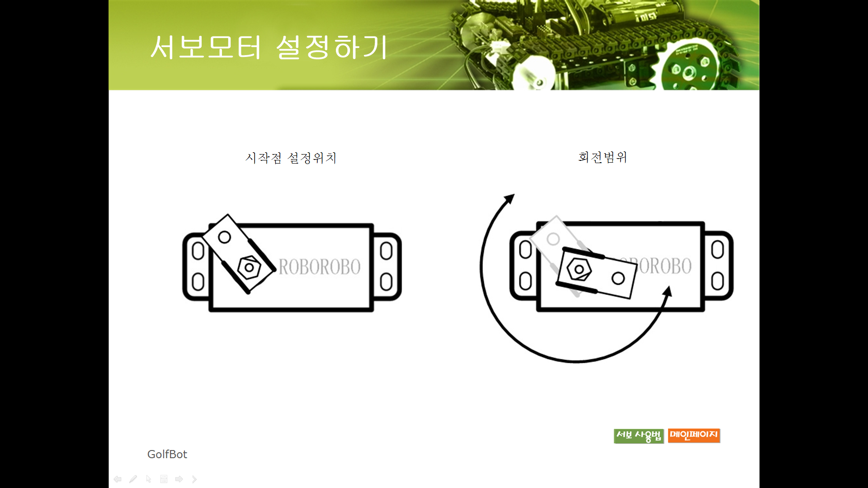Screen dimensions: 868x488
Task: Click the robot tank photo in header
Action: click(x=601, y=45)
